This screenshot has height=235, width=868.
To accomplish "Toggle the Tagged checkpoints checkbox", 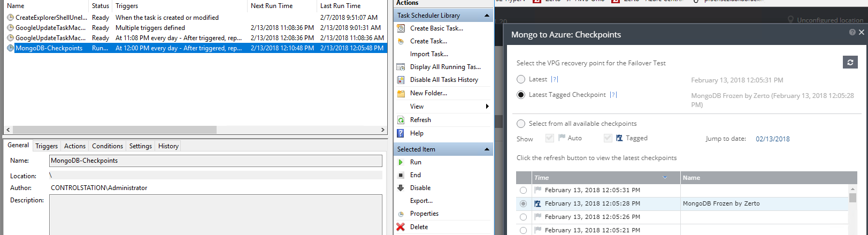I will coord(608,138).
